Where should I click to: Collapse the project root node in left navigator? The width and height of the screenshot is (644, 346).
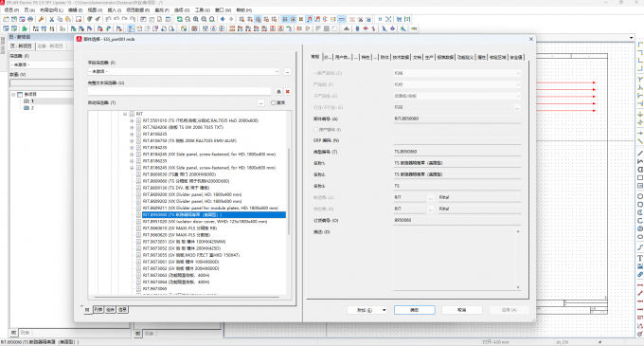point(13,95)
